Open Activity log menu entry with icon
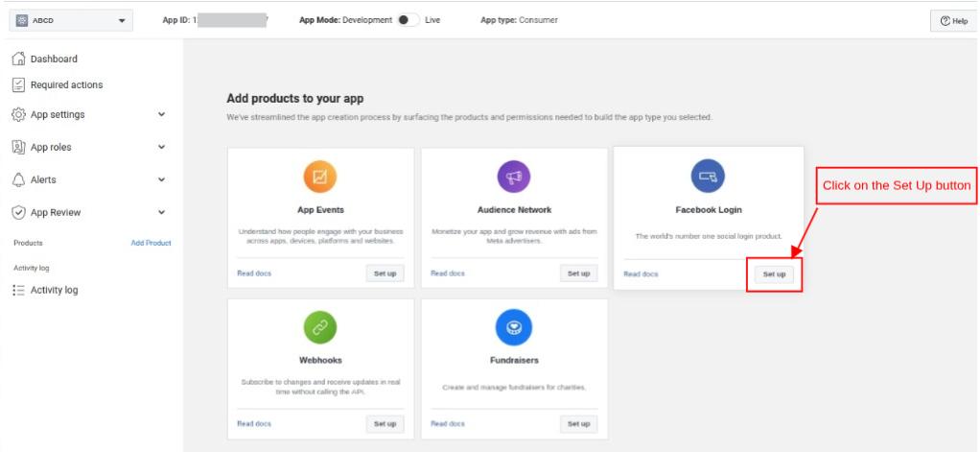The height and width of the screenshot is (452, 980). point(55,290)
